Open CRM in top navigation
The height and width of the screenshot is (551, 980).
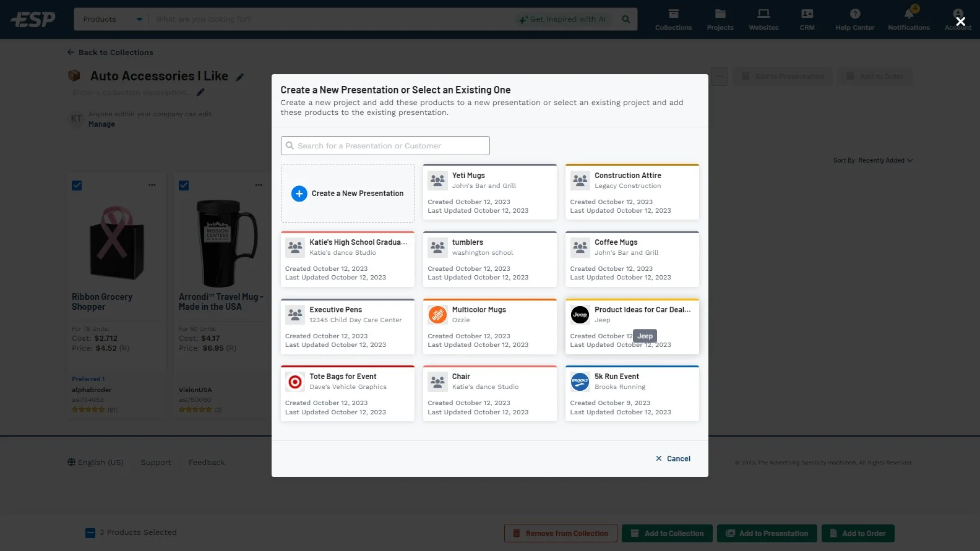[807, 19]
